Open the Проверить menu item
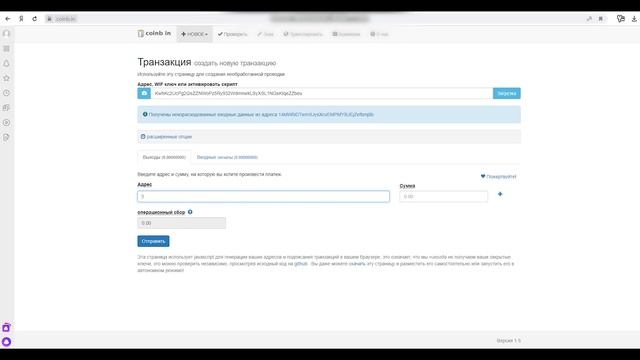 (232, 34)
